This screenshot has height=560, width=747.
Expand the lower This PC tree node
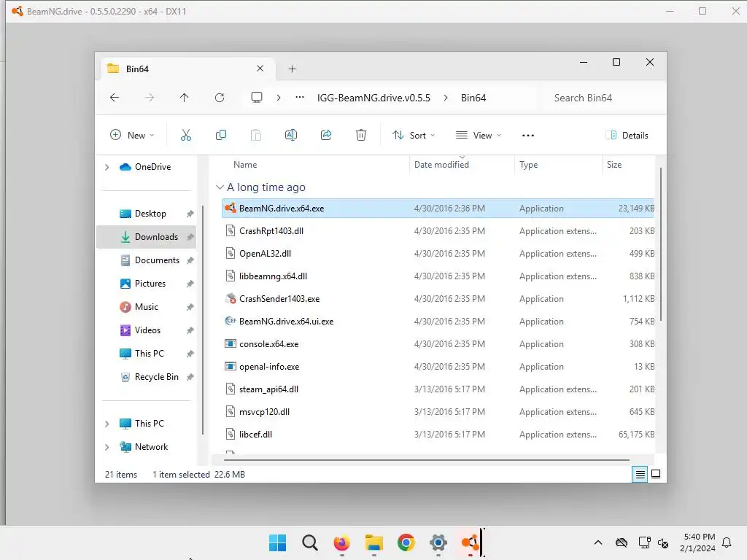click(x=107, y=424)
